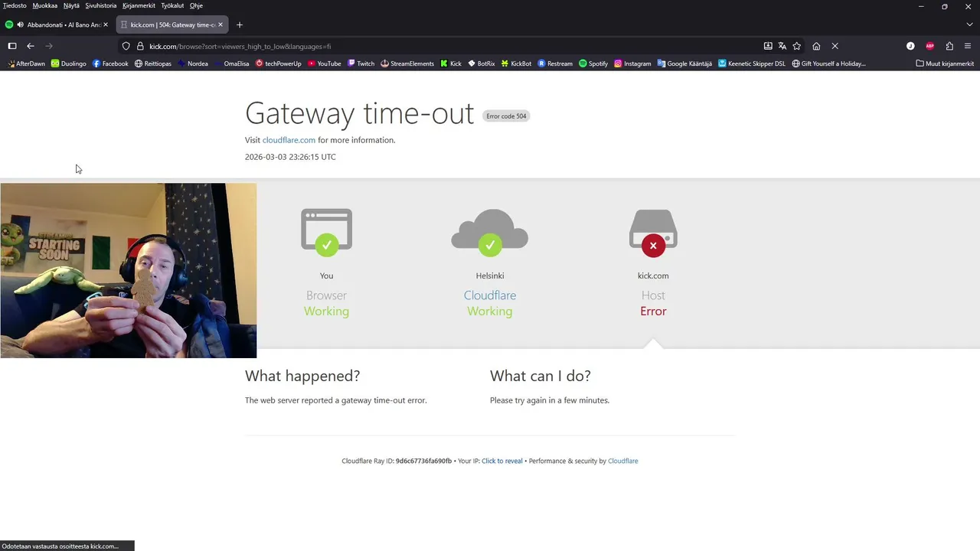
Task: Open the Nordea bookmark
Action: point(193,64)
